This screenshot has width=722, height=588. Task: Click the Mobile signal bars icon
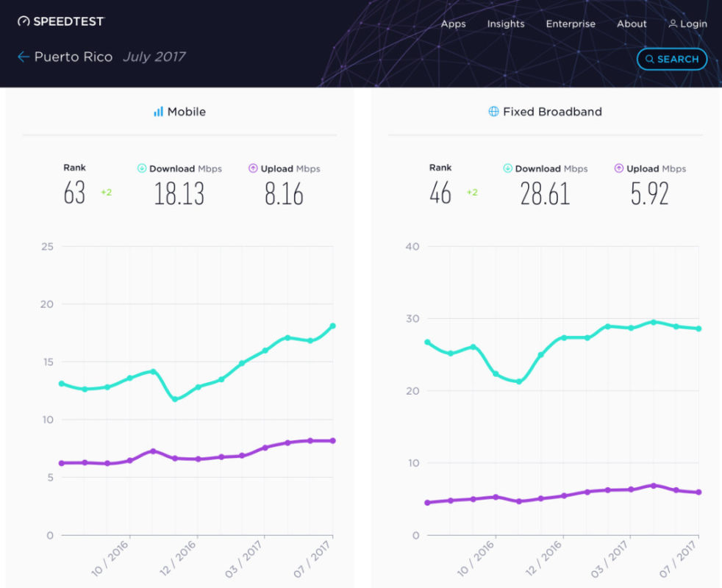pos(158,112)
